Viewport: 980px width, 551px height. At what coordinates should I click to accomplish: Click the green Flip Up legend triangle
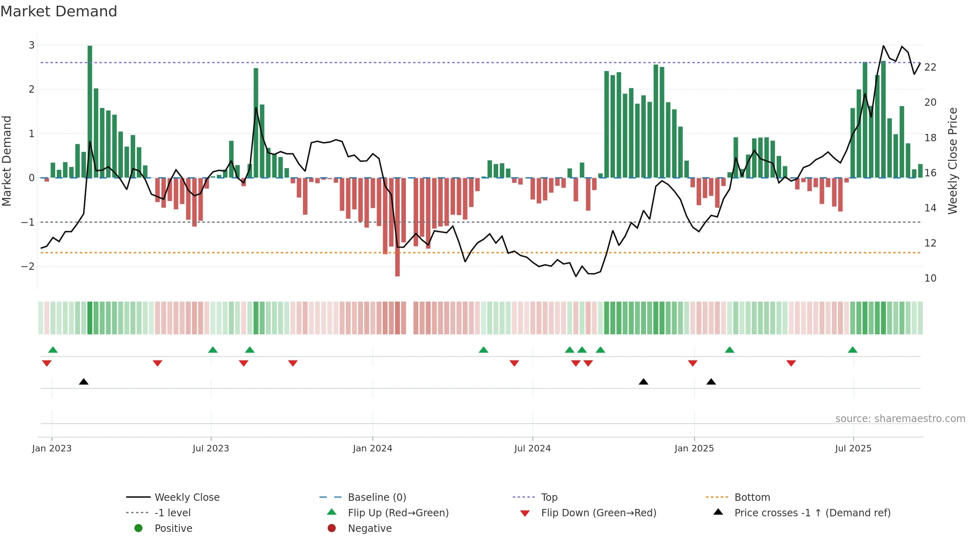coord(332,512)
